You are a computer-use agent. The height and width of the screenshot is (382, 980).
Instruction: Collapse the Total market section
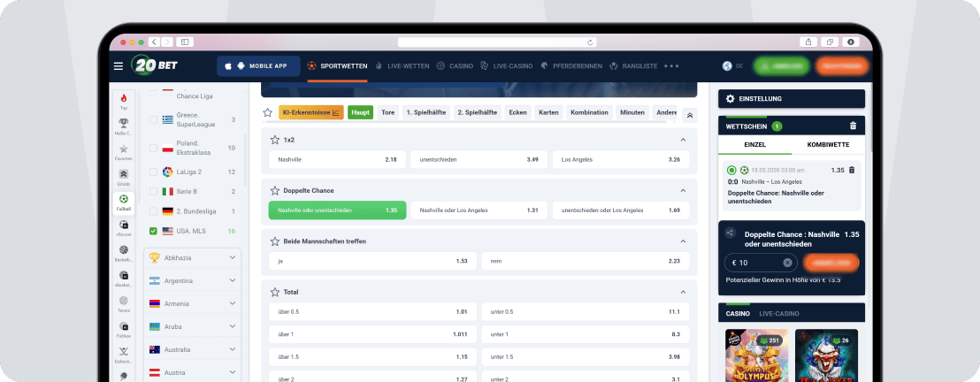tap(683, 292)
